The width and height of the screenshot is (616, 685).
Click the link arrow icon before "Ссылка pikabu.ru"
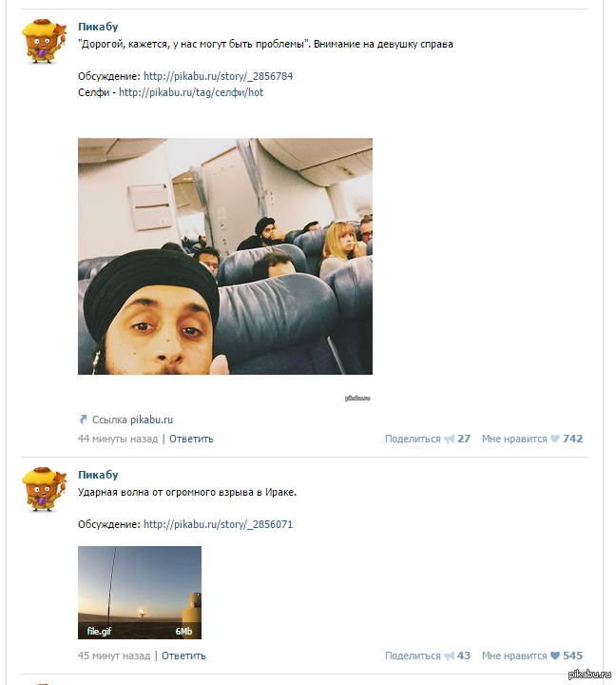(83, 420)
